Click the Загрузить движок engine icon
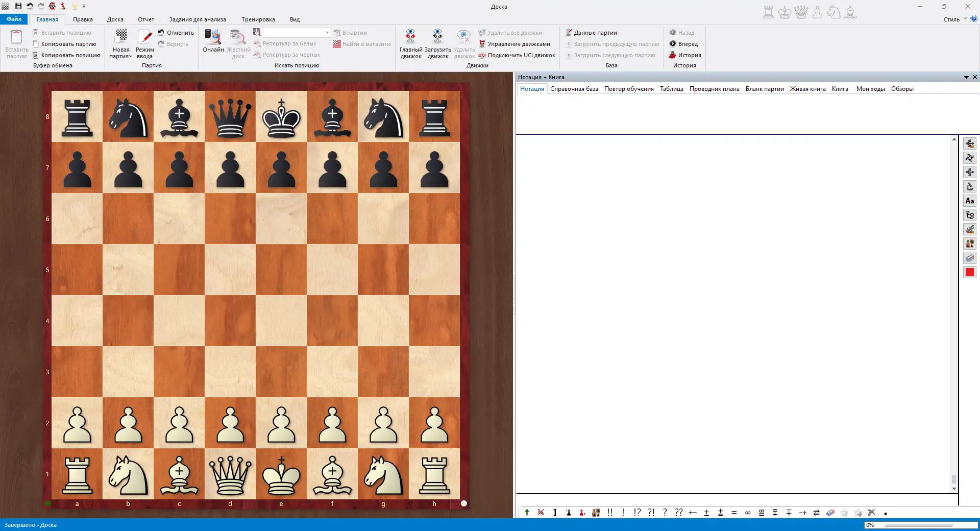Image resolution: width=980 pixels, height=531 pixels. tap(437, 44)
